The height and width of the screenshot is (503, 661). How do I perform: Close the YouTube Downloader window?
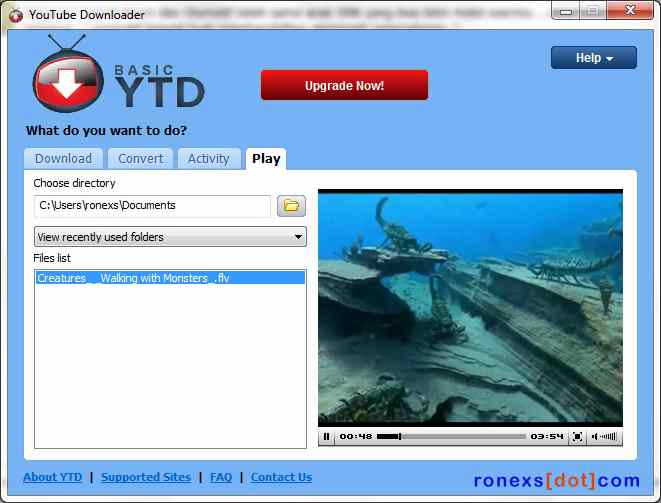pyautogui.click(x=630, y=10)
